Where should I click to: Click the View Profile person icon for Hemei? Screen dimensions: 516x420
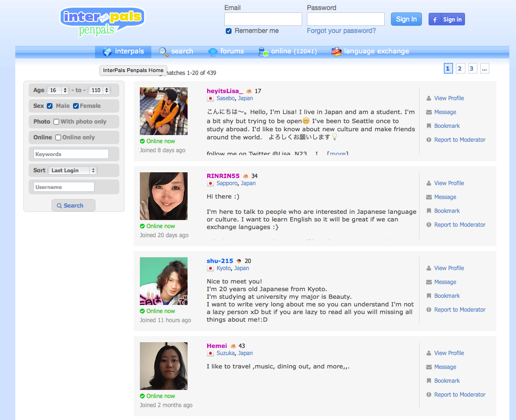pos(429,353)
